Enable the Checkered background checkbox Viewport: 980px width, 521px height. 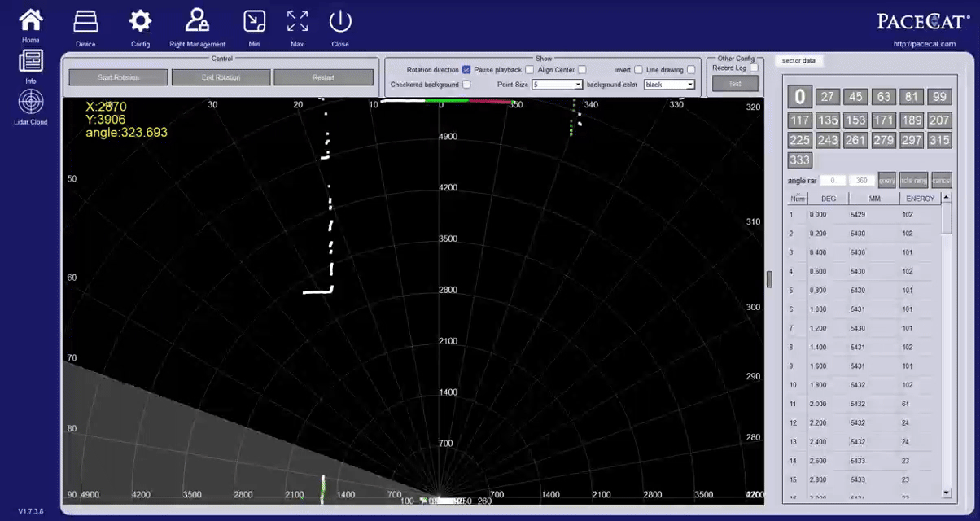466,85
